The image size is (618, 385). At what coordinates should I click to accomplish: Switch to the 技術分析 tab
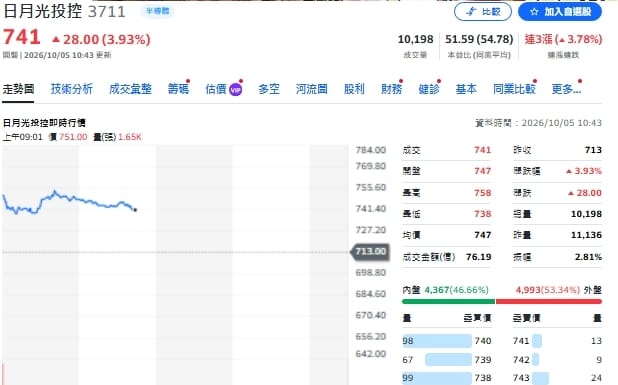[72, 89]
